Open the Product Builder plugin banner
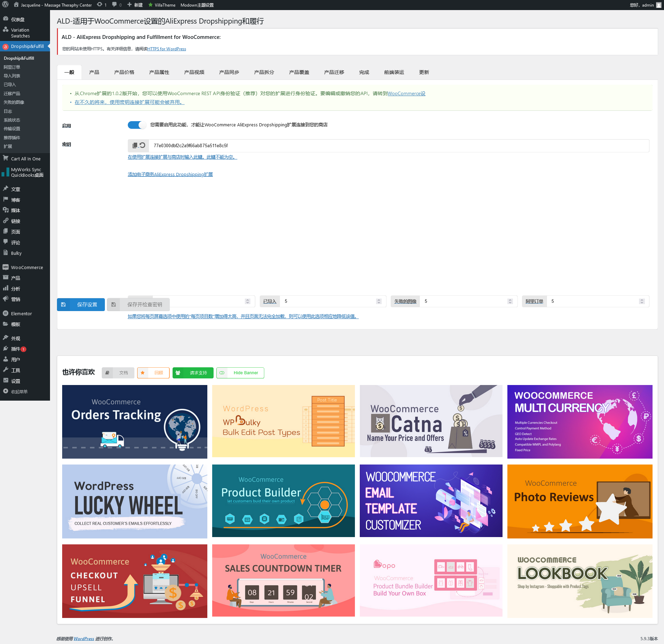The image size is (664, 644). (x=283, y=501)
